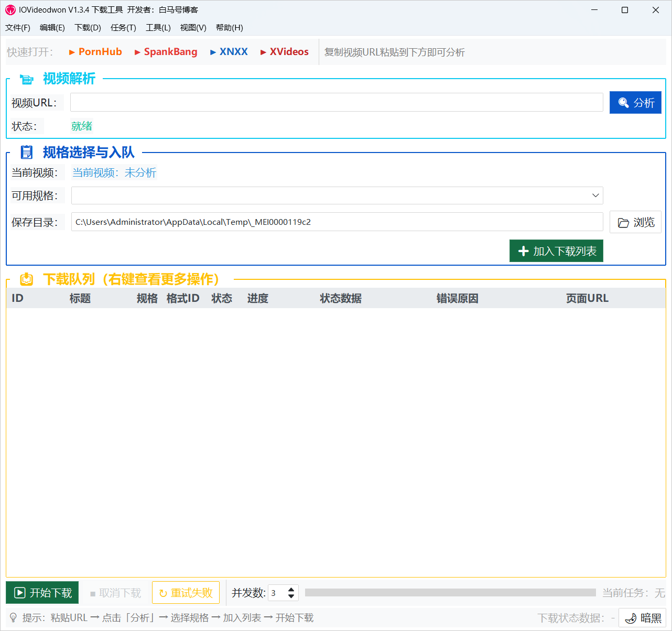Image resolution: width=672 pixels, height=631 pixels.
Task: Click the 规格 column header
Action: point(147,298)
